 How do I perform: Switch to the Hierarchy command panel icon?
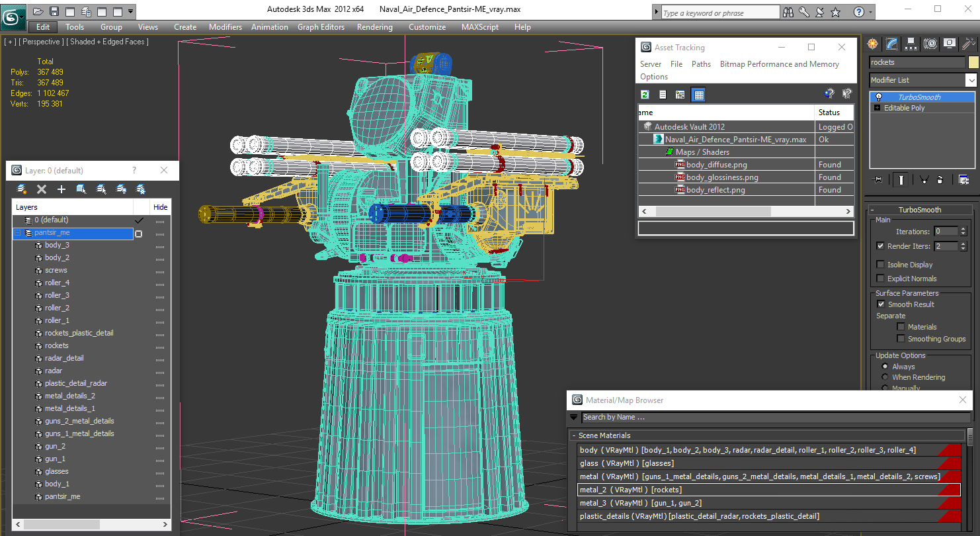pyautogui.click(x=911, y=44)
